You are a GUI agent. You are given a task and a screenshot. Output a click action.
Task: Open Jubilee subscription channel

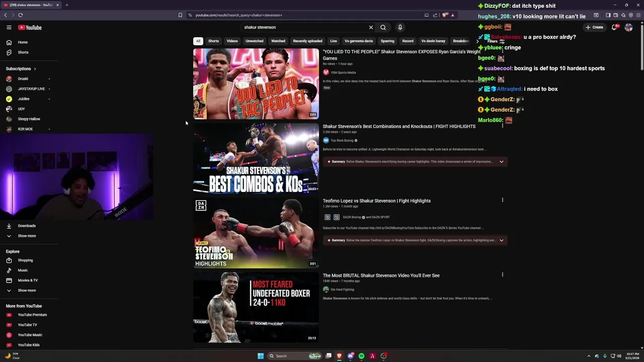click(24, 99)
